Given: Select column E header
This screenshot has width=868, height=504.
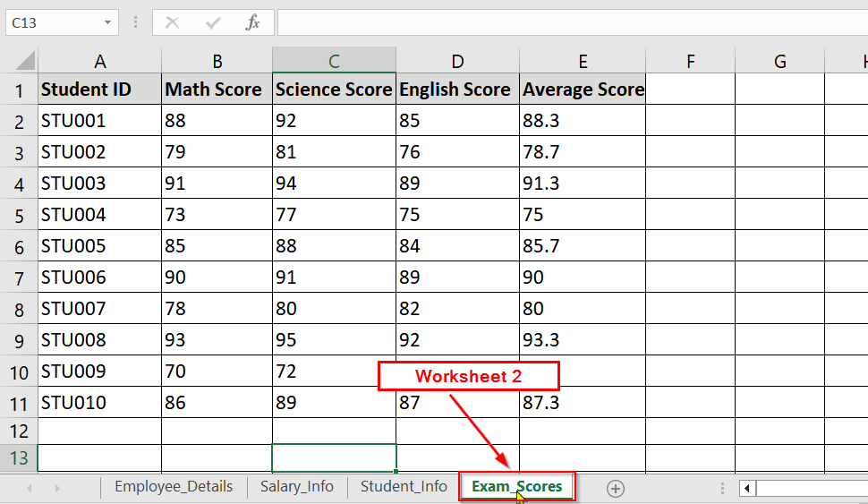Looking at the screenshot, I should coord(583,61).
